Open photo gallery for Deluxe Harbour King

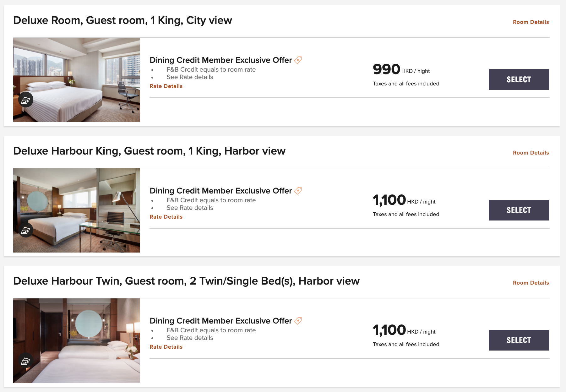pos(25,231)
